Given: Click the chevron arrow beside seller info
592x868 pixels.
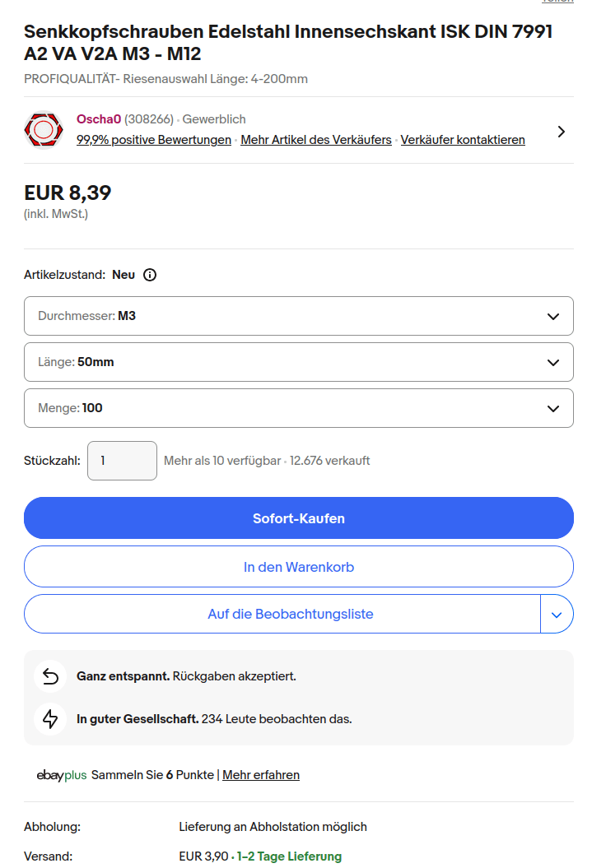Looking at the screenshot, I should point(561,131).
